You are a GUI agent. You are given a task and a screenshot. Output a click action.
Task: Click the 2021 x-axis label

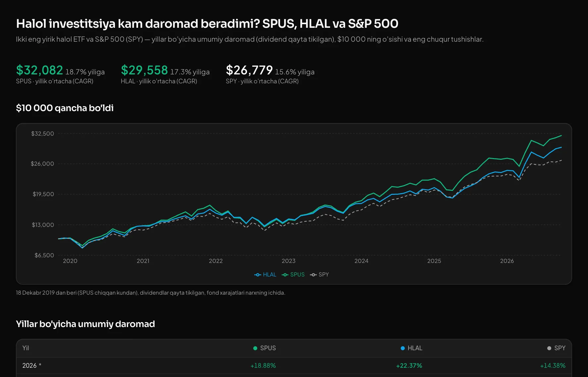point(143,261)
